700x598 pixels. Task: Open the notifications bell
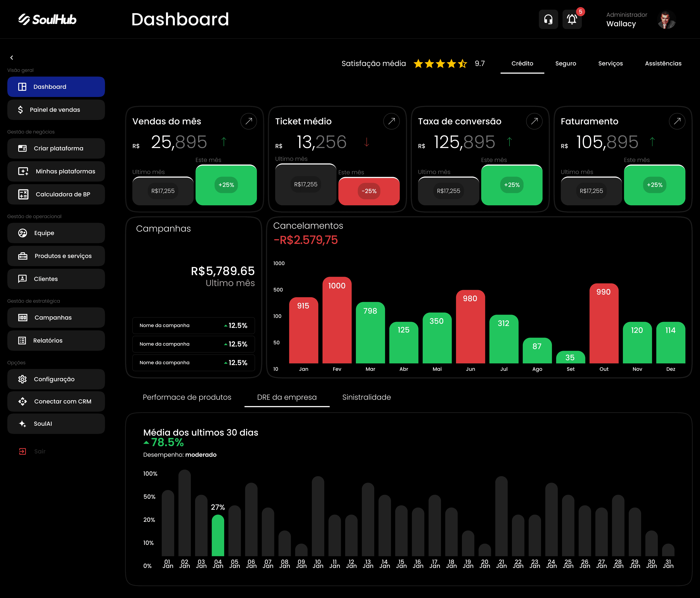pos(572,19)
